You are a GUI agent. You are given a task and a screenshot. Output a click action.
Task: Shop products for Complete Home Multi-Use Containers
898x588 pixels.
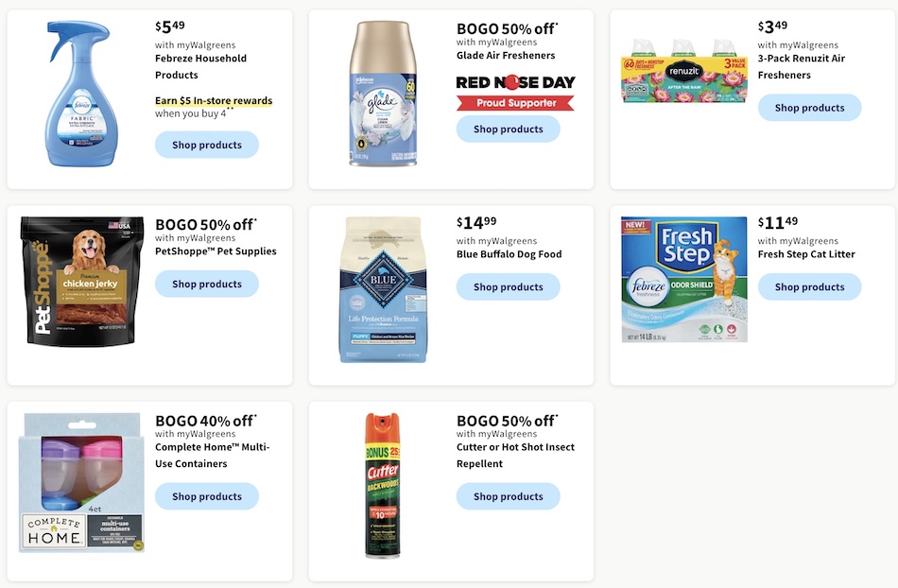point(207,496)
